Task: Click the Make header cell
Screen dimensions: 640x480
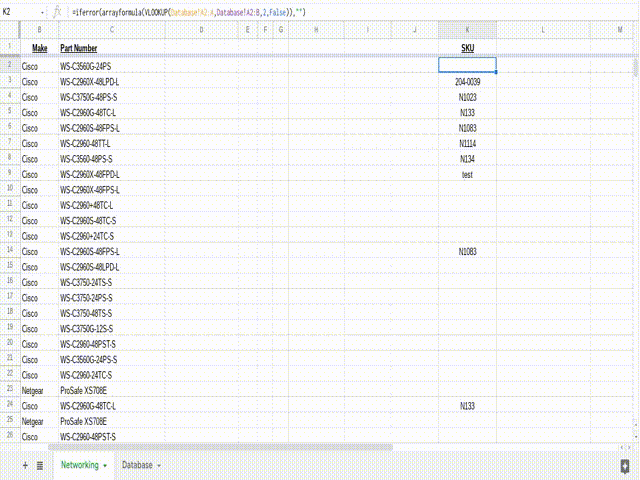Action: 39,48
